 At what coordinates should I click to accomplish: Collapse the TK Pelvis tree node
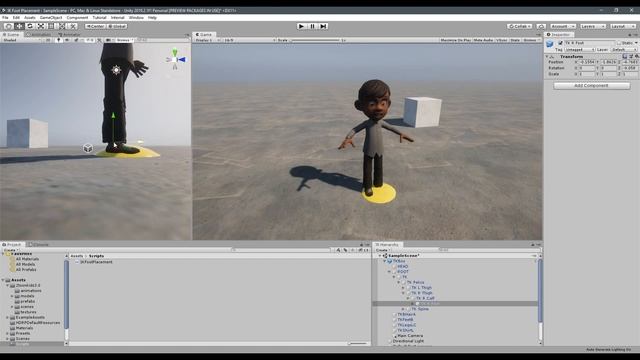point(399,282)
